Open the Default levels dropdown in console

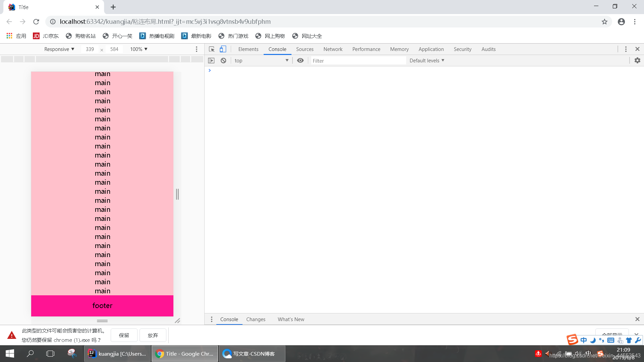427,61
